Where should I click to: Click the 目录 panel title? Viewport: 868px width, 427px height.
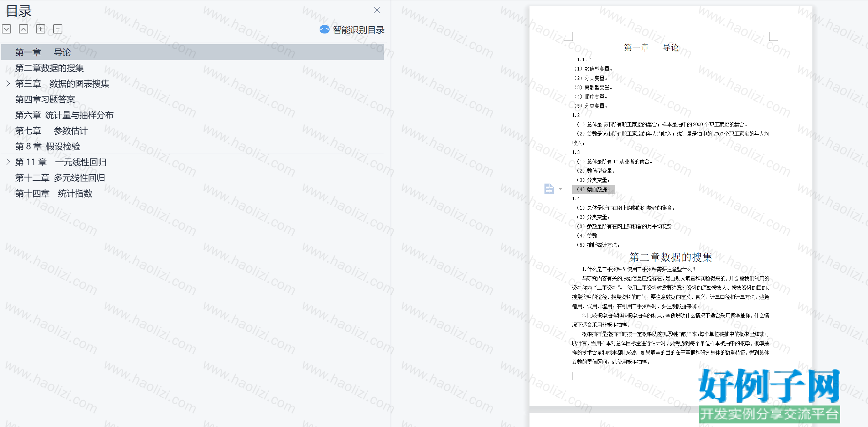click(x=19, y=11)
